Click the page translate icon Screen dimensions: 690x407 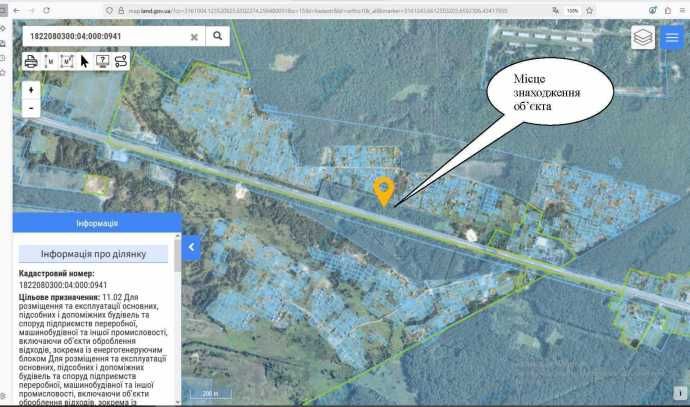click(555, 11)
